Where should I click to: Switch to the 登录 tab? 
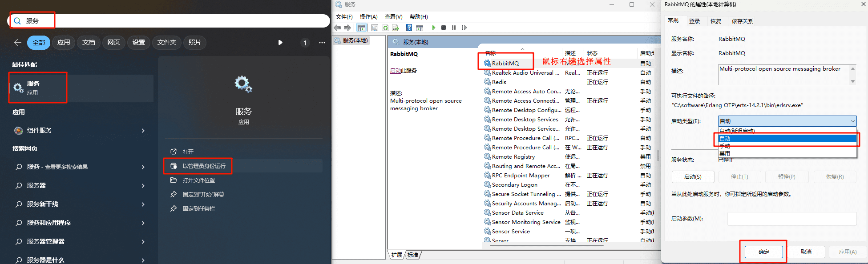[x=694, y=21]
